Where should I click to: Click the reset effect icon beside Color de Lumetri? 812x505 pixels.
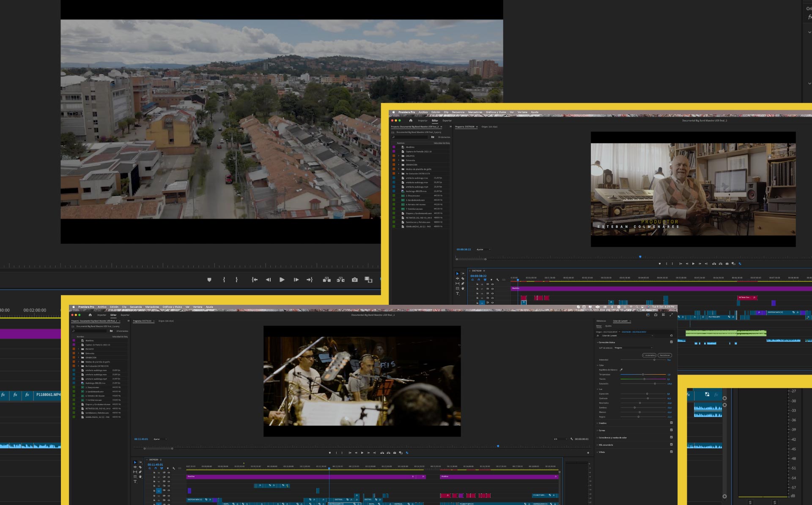(x=671, y=336)
